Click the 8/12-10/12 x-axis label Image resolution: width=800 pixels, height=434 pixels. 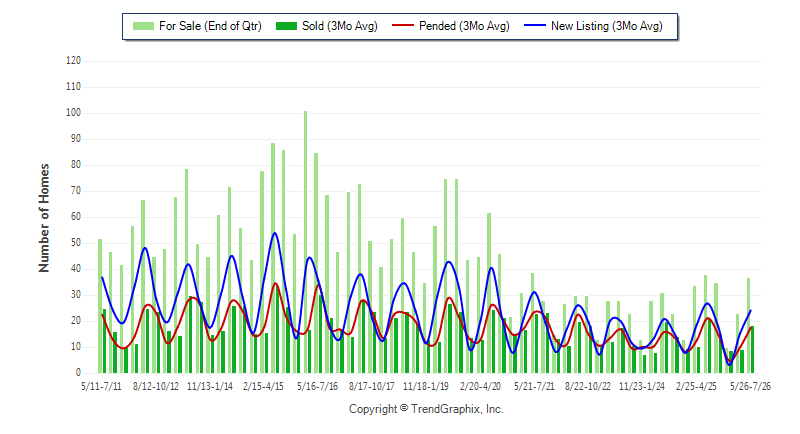[156, 386]
